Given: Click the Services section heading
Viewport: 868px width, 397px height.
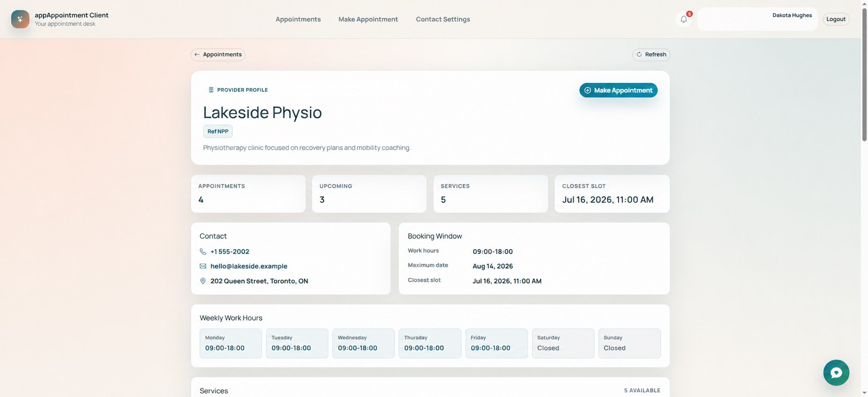Looking at the screenshot, I should 214,391.
